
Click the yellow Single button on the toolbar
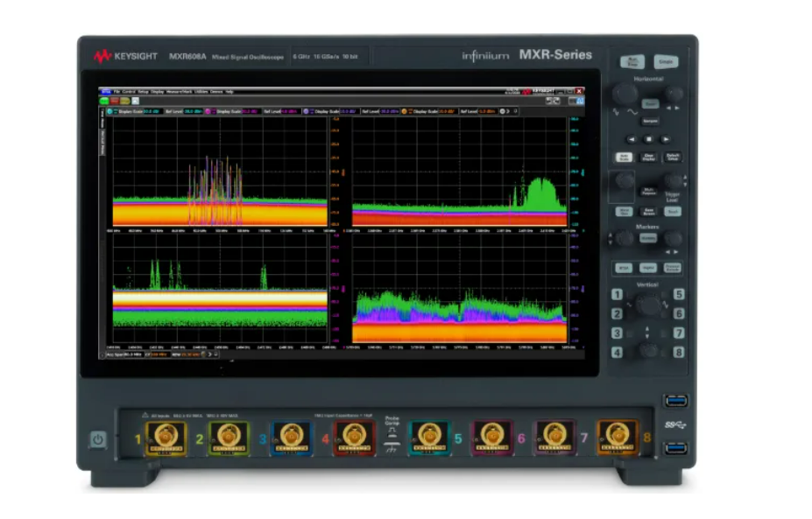click(x=124, y=101)
